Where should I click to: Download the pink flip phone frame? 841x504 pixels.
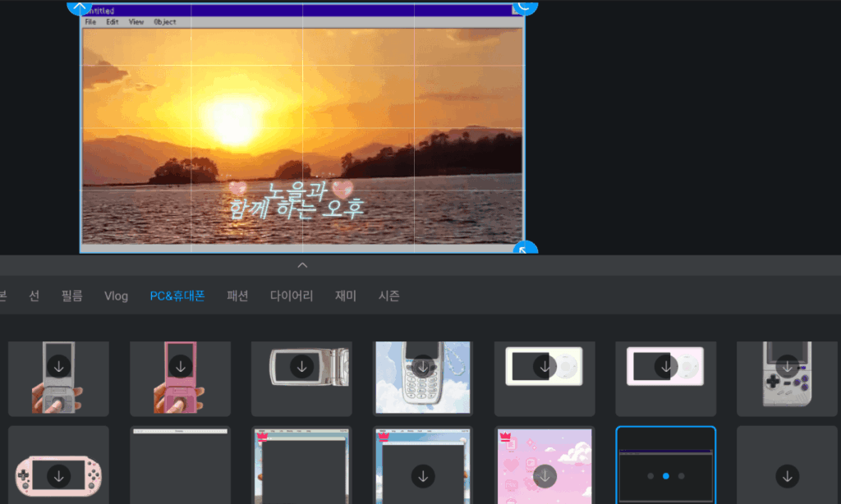coord(180,366)
